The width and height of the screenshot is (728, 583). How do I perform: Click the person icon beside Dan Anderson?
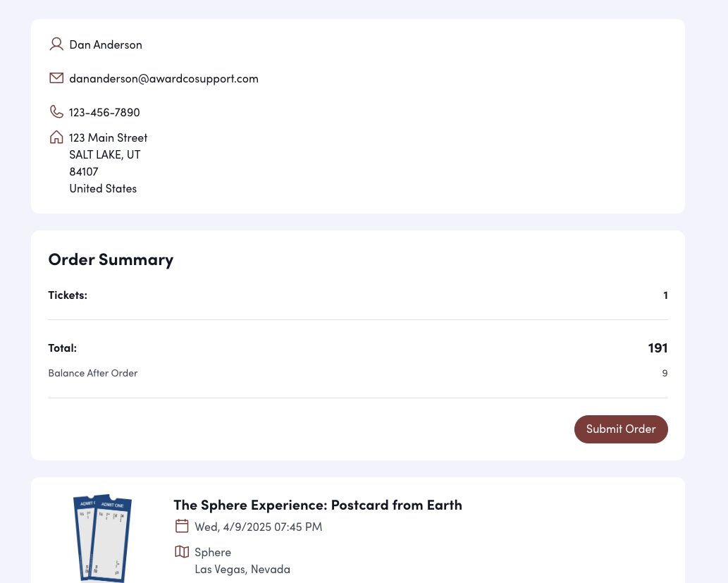(56, 44)
